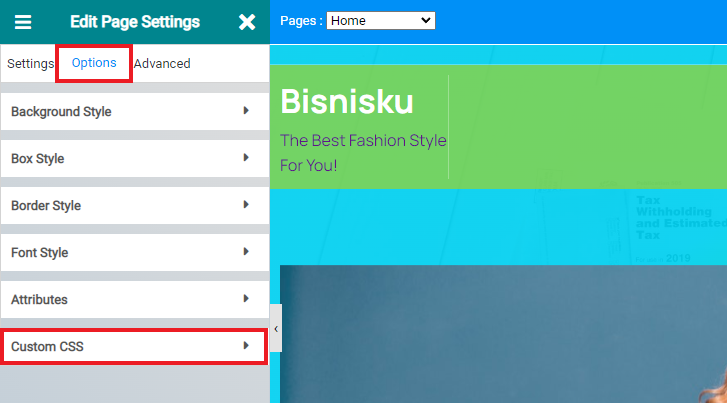The width and height of the screenshot is (727, 403).
Task: Collapse the sidebar with the arrow handle
Action: pos(275,329)
